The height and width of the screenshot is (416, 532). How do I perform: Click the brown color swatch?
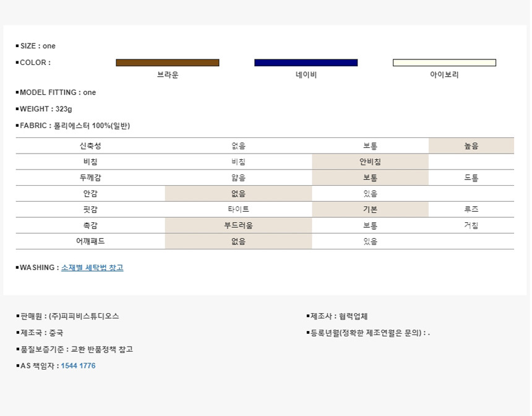coord(168,63)
